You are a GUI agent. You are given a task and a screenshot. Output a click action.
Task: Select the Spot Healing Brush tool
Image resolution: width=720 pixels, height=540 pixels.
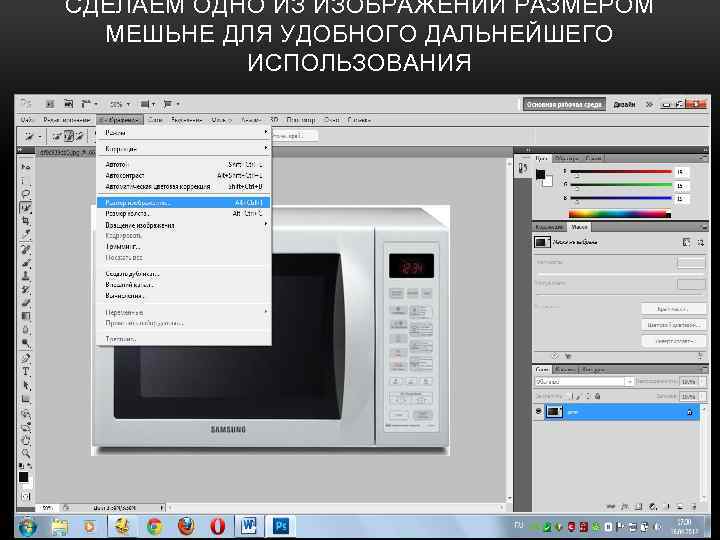[x=26, y=249]
